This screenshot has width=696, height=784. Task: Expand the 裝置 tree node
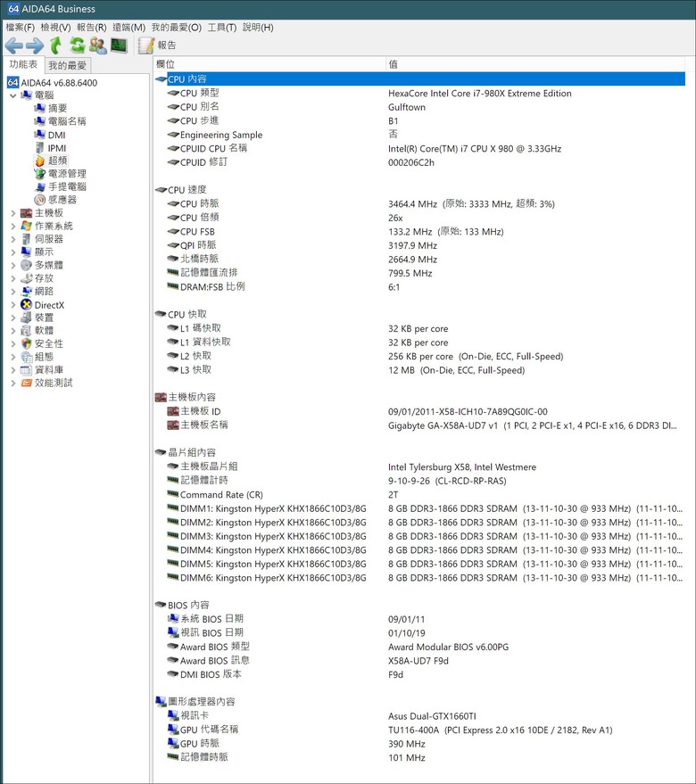coord(13,318)
